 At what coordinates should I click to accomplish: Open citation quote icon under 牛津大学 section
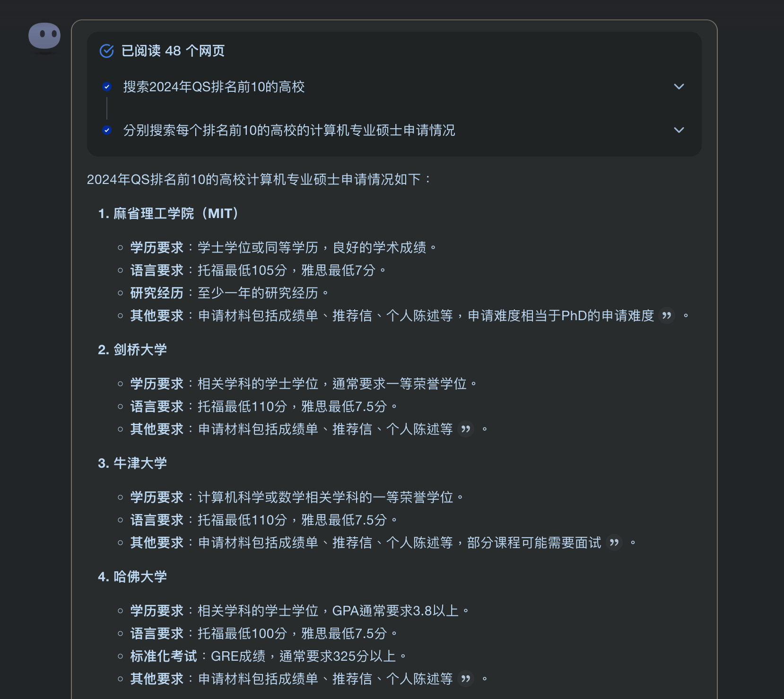pos(614,542)
